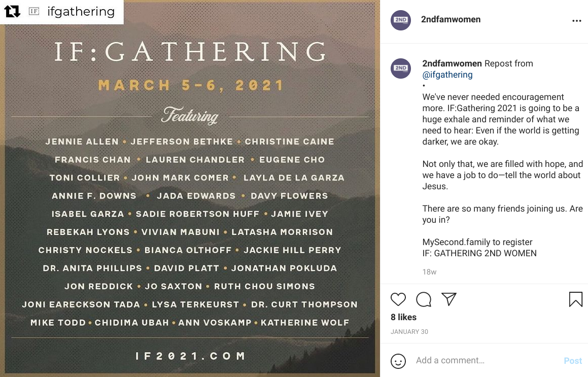
Task: Click the 18w caption timestamp
Action: [x=429, y=272]
